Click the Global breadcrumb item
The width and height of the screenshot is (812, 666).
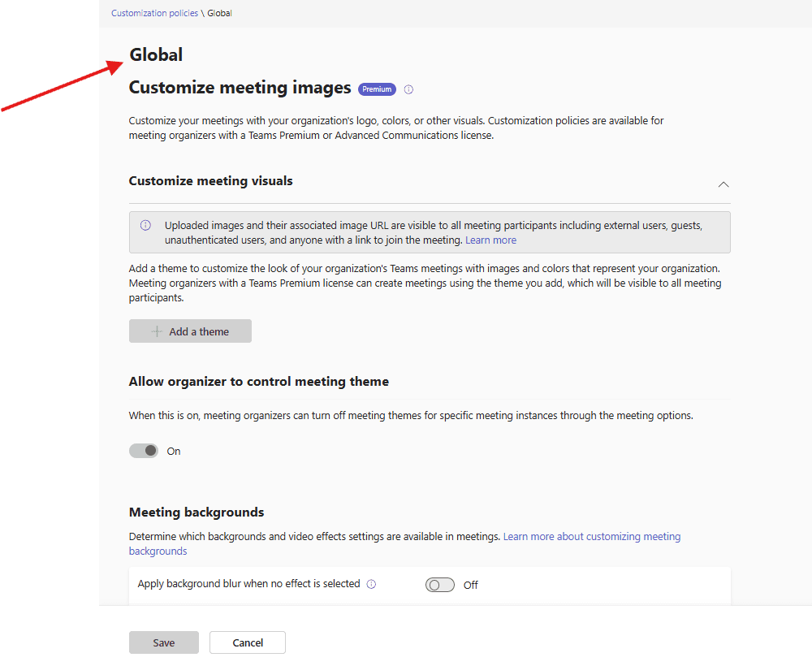click(219, 13)
